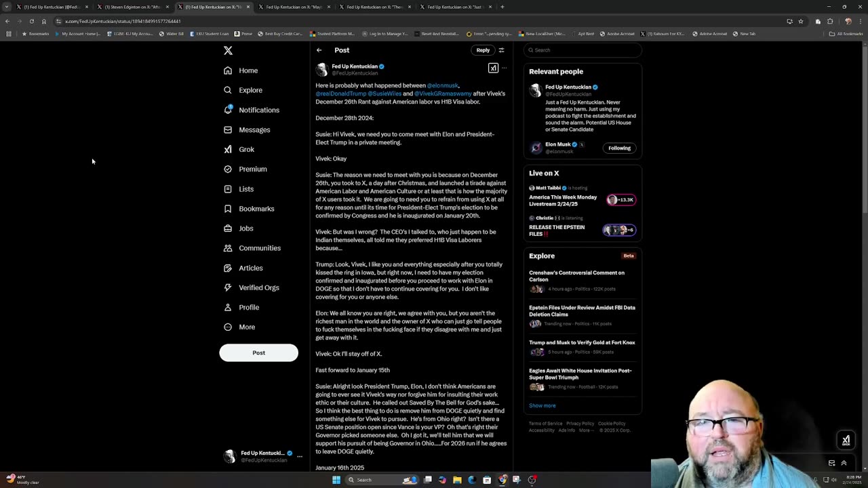
Task: Open Microsoft Edge from taskbar
Action: tap(472, 480)
